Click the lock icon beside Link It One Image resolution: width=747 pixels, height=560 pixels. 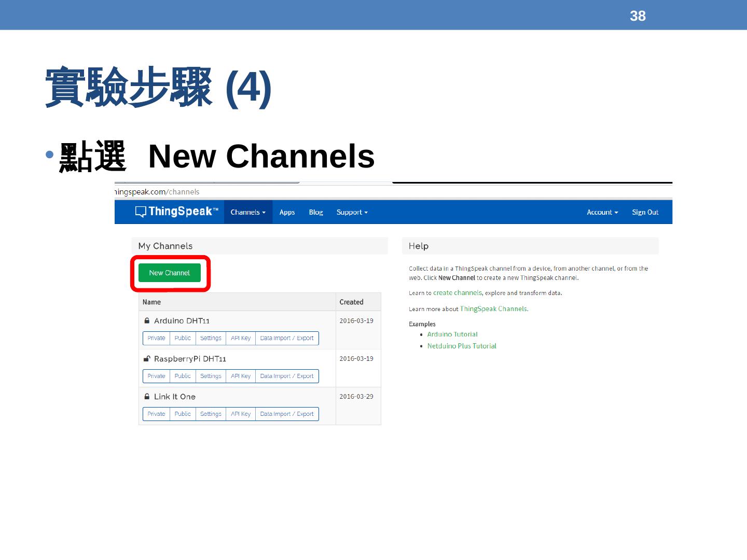[x=147, y=397]
